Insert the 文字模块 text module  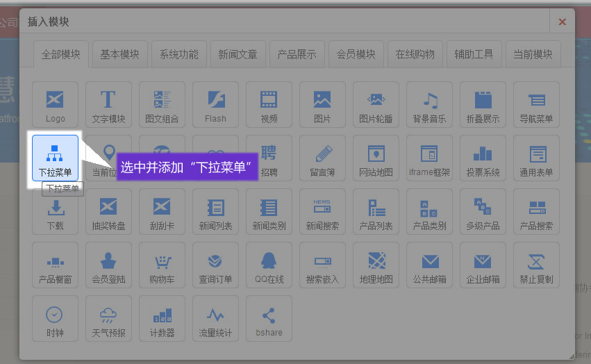[x=108, y=104]
